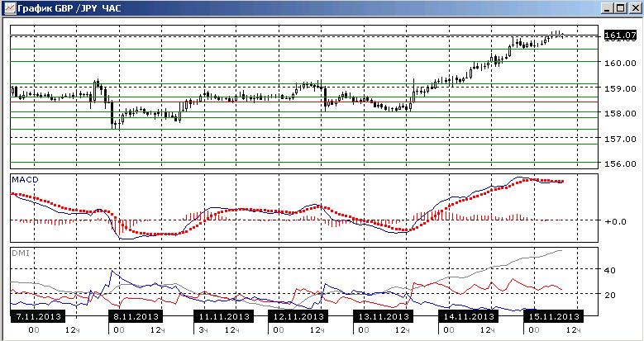Click the 158.00 price axis label
The width and height of the screenshot is (644, 341).
pyautogui.click(x=620, y=113)
